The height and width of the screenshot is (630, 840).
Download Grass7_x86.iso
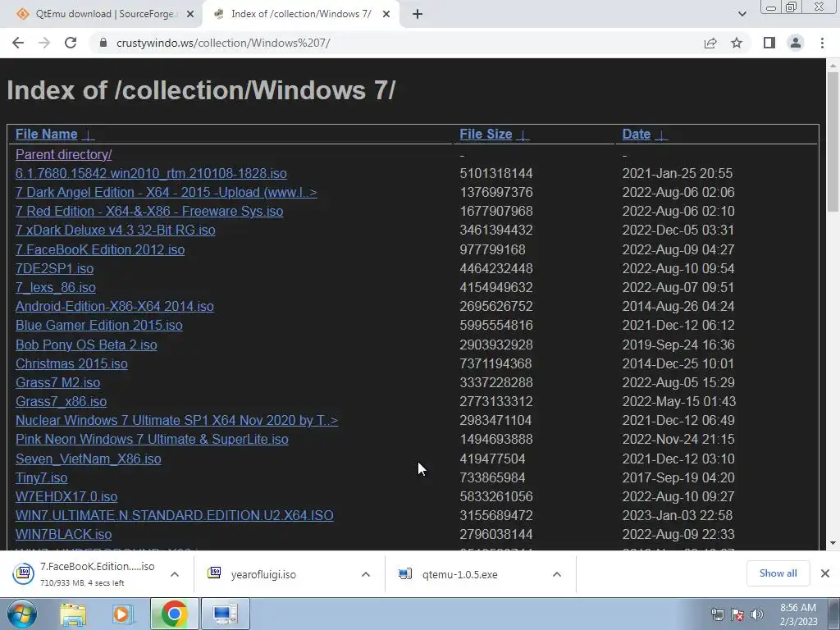(61, 401)
